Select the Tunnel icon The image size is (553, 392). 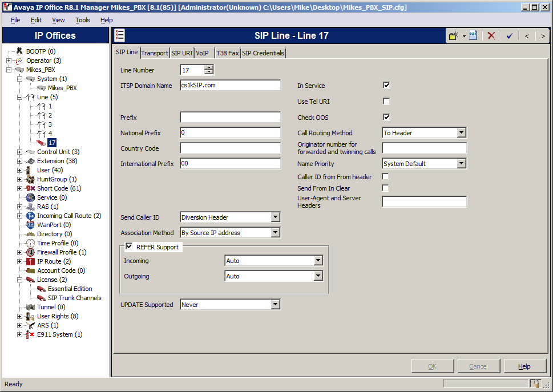[31, 307]
